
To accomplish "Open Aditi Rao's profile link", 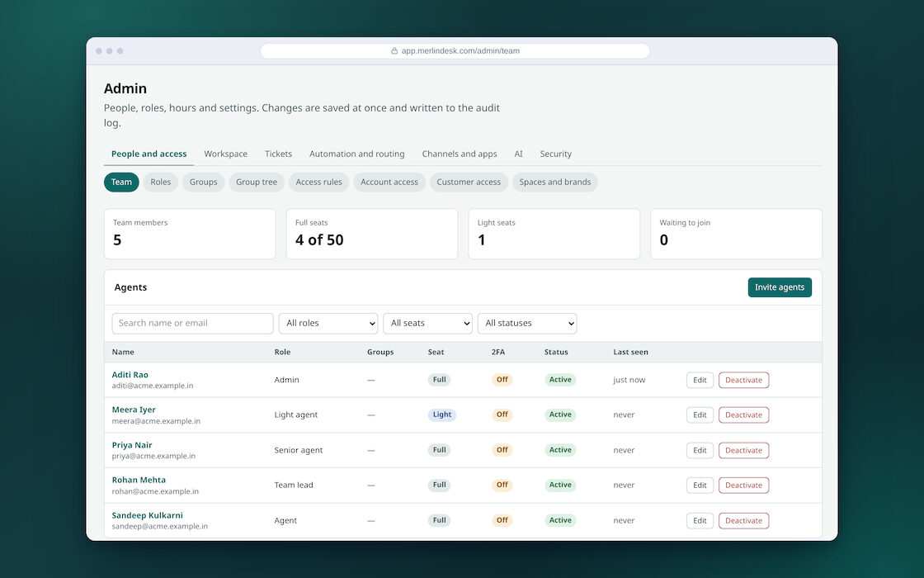I will (x=130, y=375).
